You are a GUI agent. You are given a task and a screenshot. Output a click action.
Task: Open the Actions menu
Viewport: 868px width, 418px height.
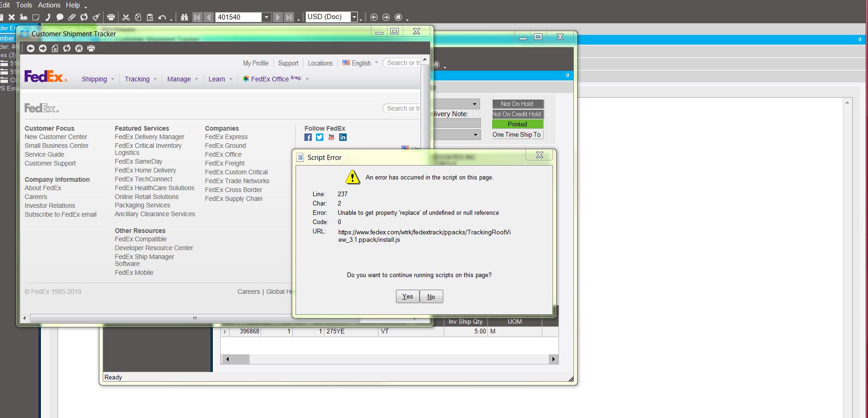coord(49,5)
